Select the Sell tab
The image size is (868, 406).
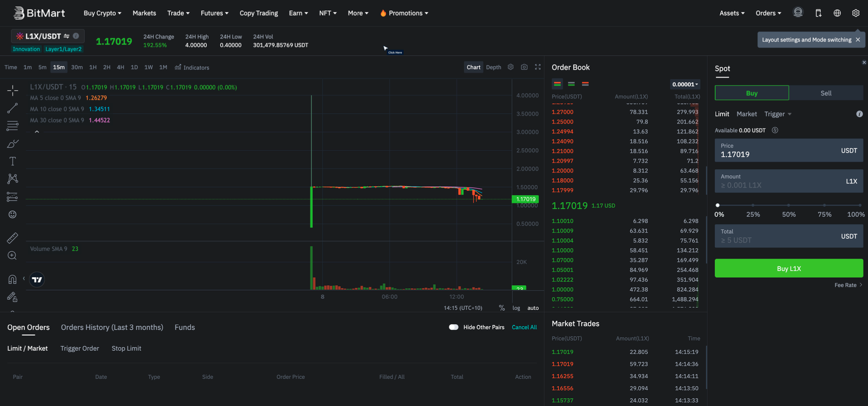(826, 93)
